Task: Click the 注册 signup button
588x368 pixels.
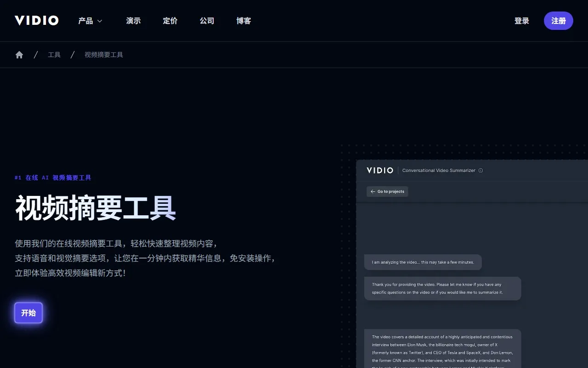Action: [x=558, y=21]
